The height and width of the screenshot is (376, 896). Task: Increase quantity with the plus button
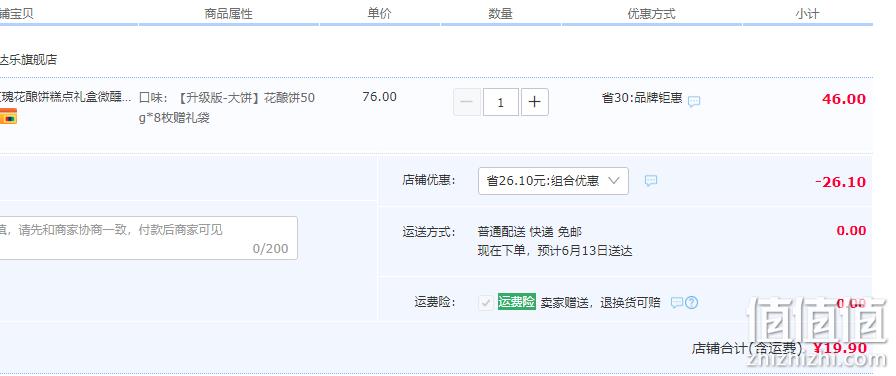(535, 102)
